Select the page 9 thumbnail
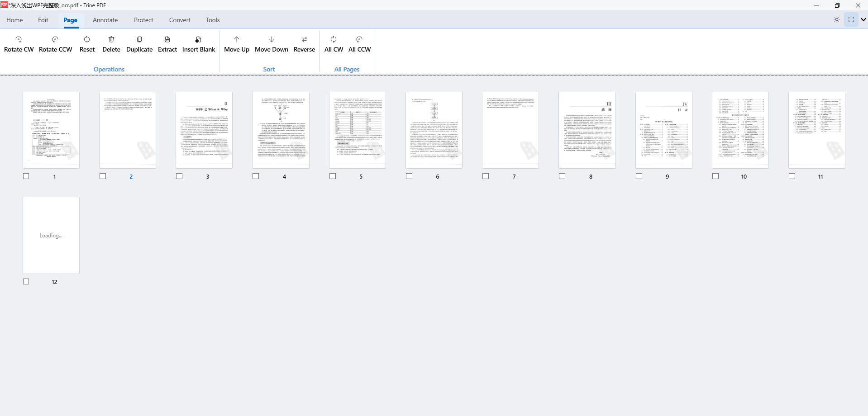This screenshot has width=868, height=416. [664, 130]
